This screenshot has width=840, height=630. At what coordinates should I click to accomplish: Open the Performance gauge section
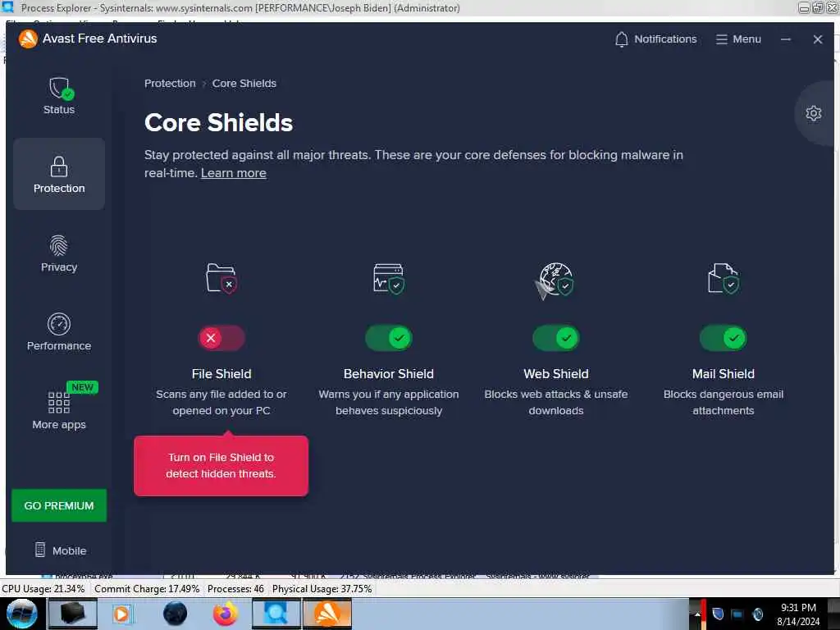pos(59,332)
